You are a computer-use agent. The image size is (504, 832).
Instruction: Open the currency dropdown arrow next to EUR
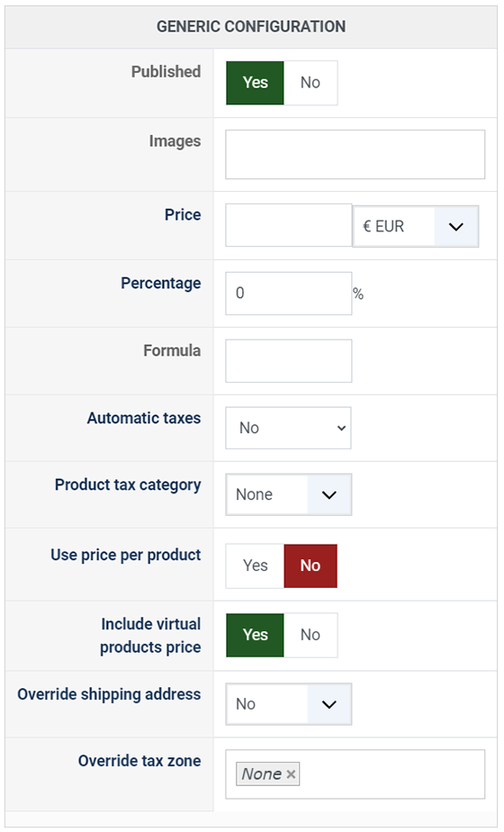456,227
